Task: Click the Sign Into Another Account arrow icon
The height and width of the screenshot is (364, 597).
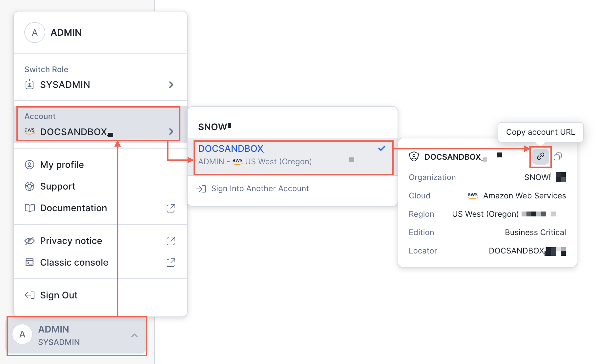Action: pyautogui.click(x=201, y=189)
